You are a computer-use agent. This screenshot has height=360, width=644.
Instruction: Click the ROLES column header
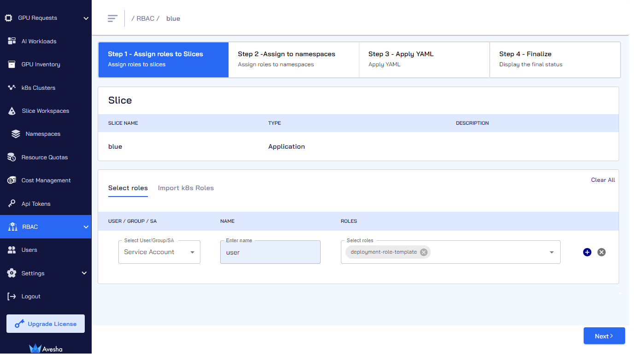coord(349,221)
